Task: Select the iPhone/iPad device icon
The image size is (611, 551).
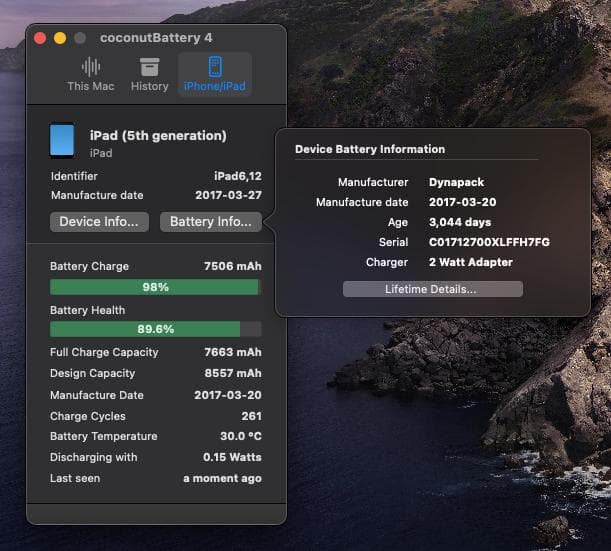Action: click(215, 67)
